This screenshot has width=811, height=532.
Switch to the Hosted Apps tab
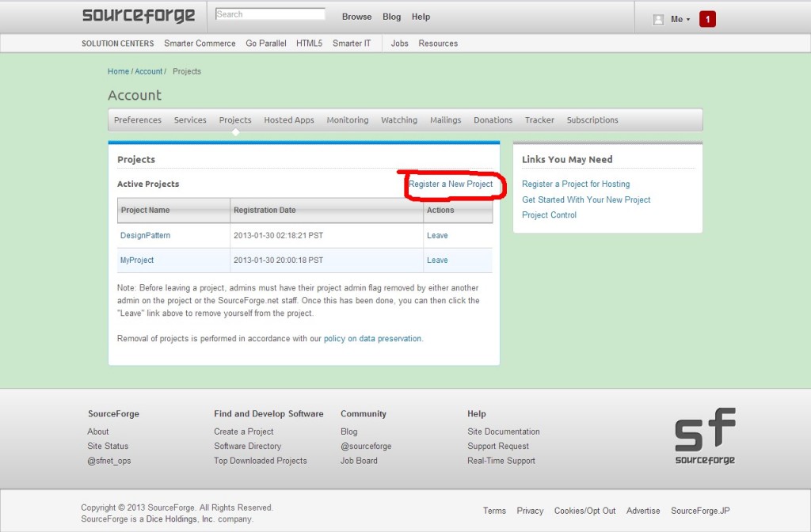pos(289,120)
